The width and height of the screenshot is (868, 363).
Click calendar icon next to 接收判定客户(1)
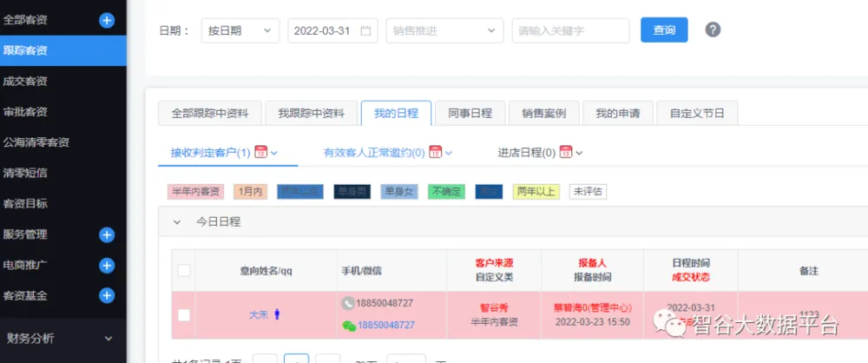260,153
